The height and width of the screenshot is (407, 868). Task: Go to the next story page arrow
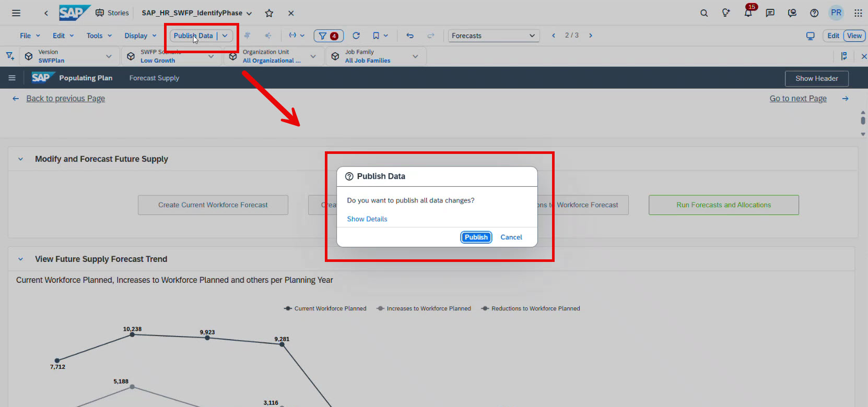click(591, 35)
